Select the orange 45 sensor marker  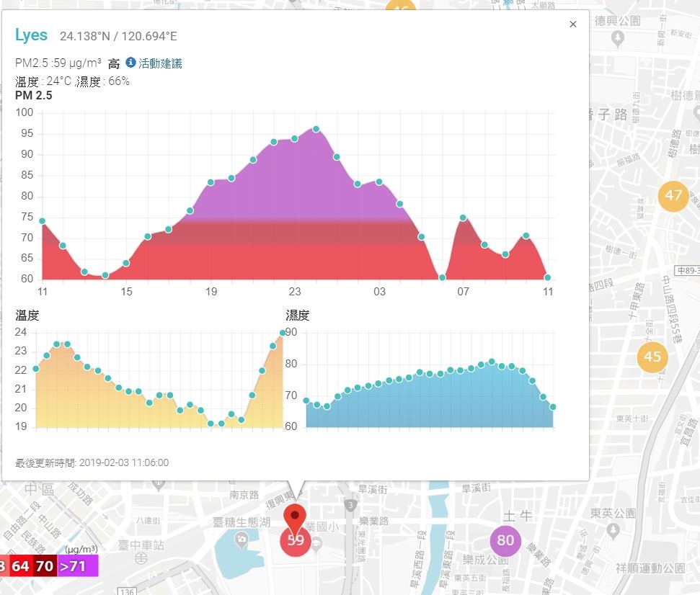click(x=652, y=357)
